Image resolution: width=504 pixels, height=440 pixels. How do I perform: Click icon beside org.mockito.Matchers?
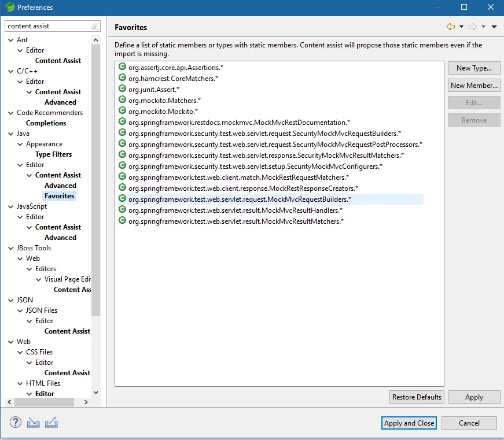click(x=122, y=99)
